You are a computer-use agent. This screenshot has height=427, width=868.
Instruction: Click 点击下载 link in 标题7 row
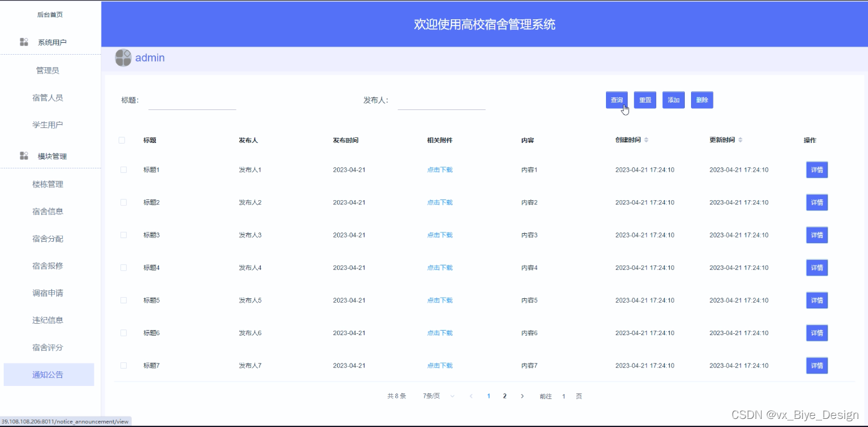click(x=440, y=365)
